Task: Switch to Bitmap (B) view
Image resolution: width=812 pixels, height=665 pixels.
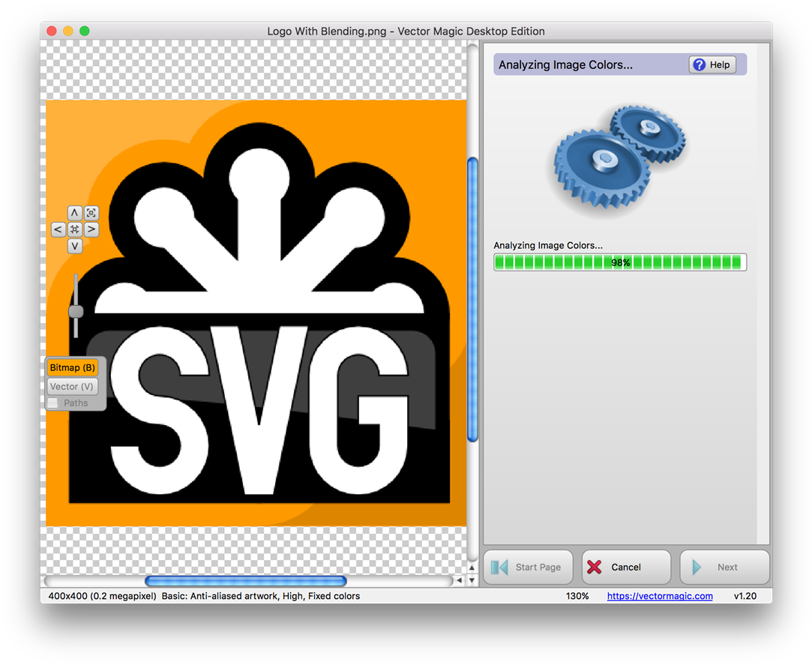Action: click(x=73, y=367)
